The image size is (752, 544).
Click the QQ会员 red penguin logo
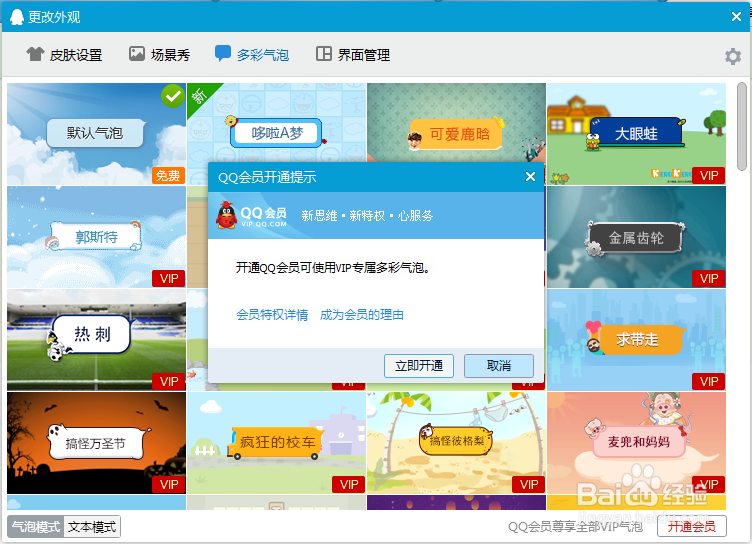click(x=226, y=215)
